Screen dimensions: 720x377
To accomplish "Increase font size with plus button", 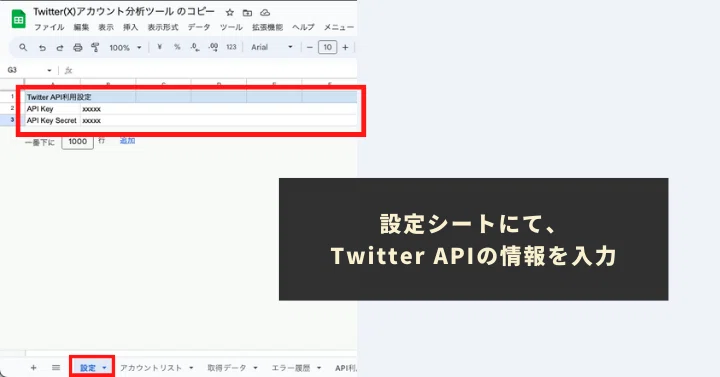I will tap(345, 47).
